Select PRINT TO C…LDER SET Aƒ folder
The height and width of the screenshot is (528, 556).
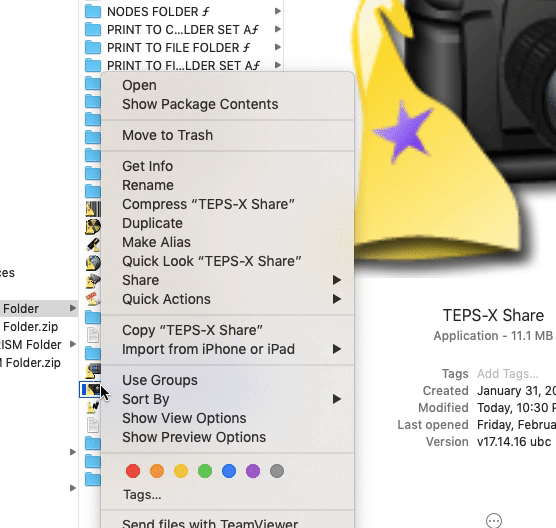click(x=183, y=30)
